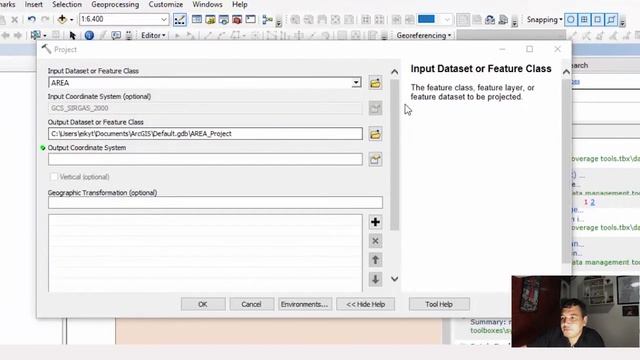The height and width of the screenshot is (360, 640).
Task: Open the Snapping dropdown menu
Action: pos(544,20)
